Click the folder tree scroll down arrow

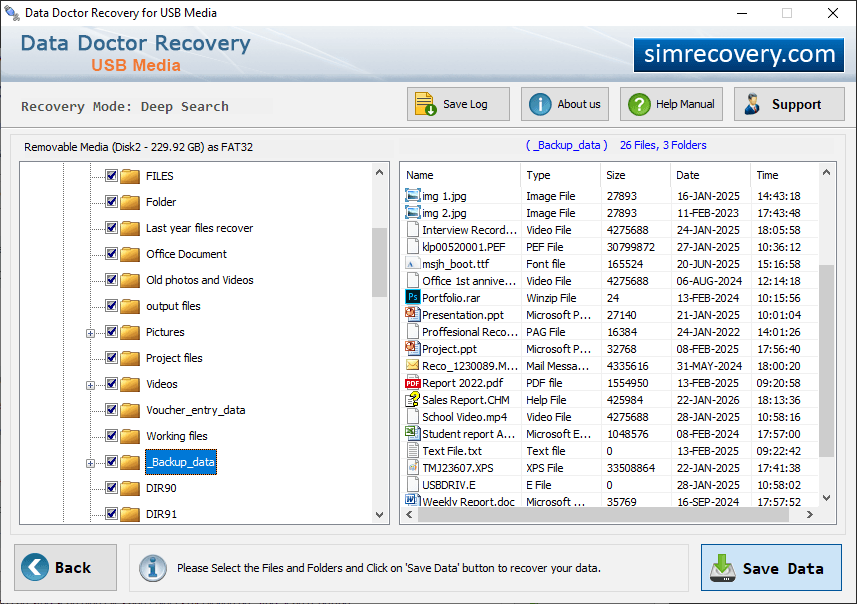(x=379, y=514)
